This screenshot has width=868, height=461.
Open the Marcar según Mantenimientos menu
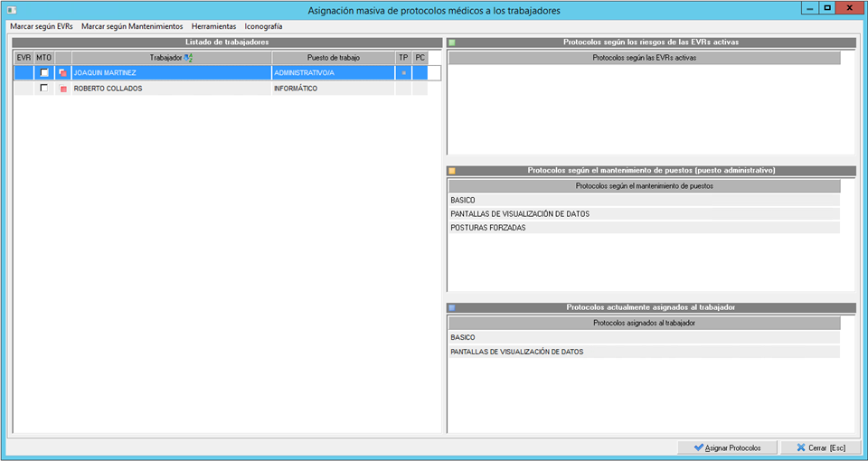131,27
